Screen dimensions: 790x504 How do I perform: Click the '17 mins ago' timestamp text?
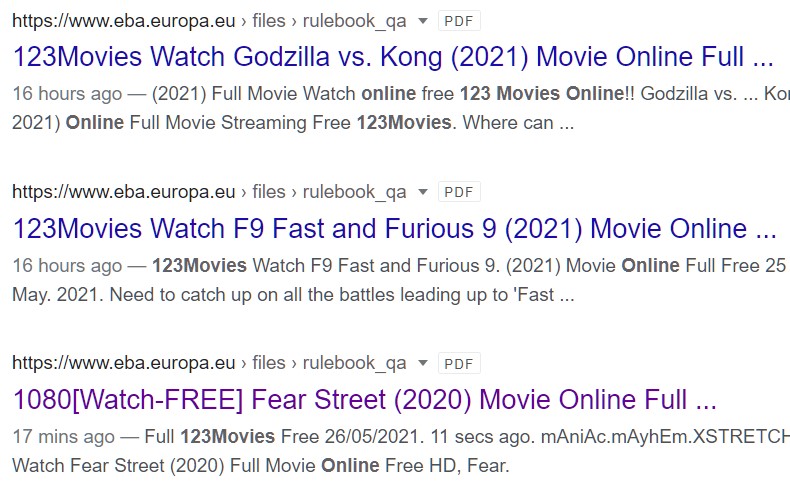(x=63, y=436)
